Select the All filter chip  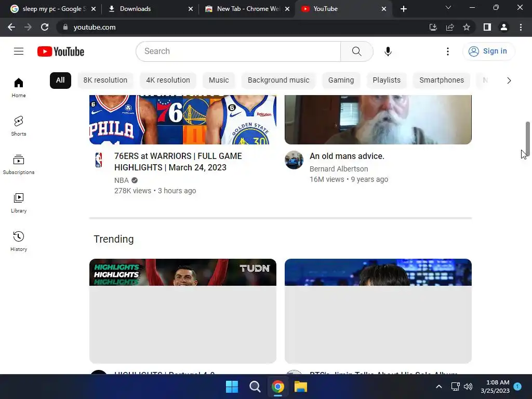click(x=60, y=81)
